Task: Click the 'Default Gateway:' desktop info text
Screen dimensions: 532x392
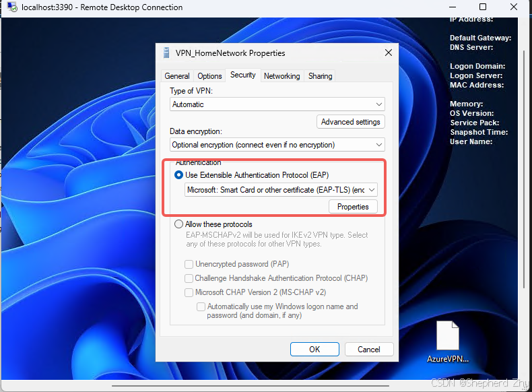Action: 480,38
